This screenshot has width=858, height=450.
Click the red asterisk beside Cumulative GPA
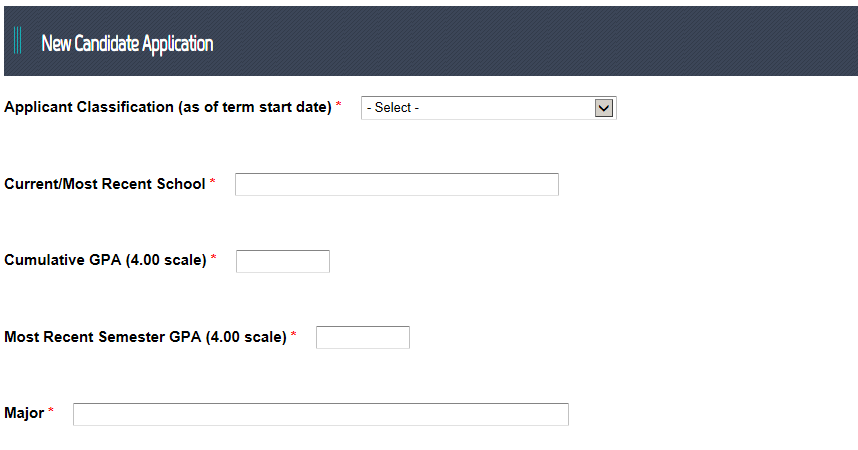pos(213,259)
